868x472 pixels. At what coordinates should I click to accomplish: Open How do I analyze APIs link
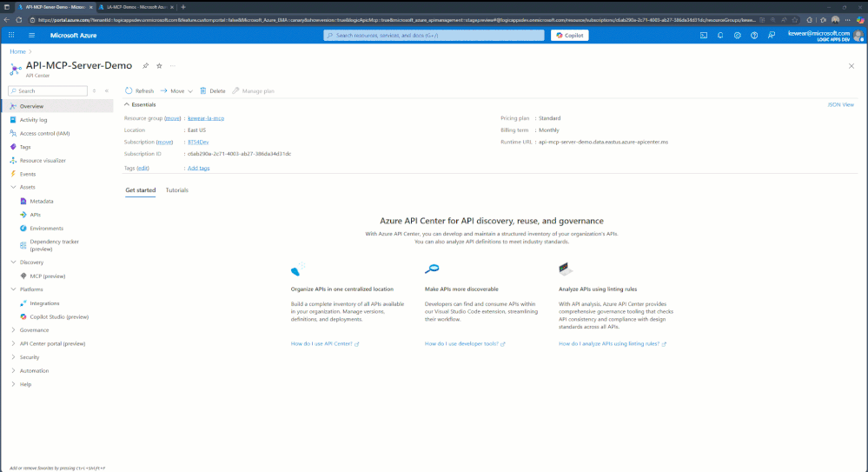tap(613, 343)
